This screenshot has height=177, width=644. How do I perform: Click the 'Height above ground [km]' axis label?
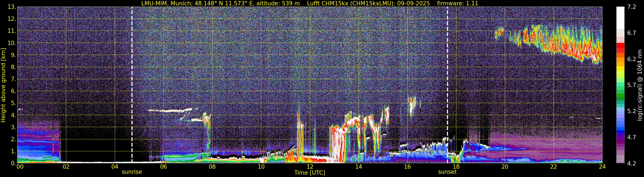point(3,85)
